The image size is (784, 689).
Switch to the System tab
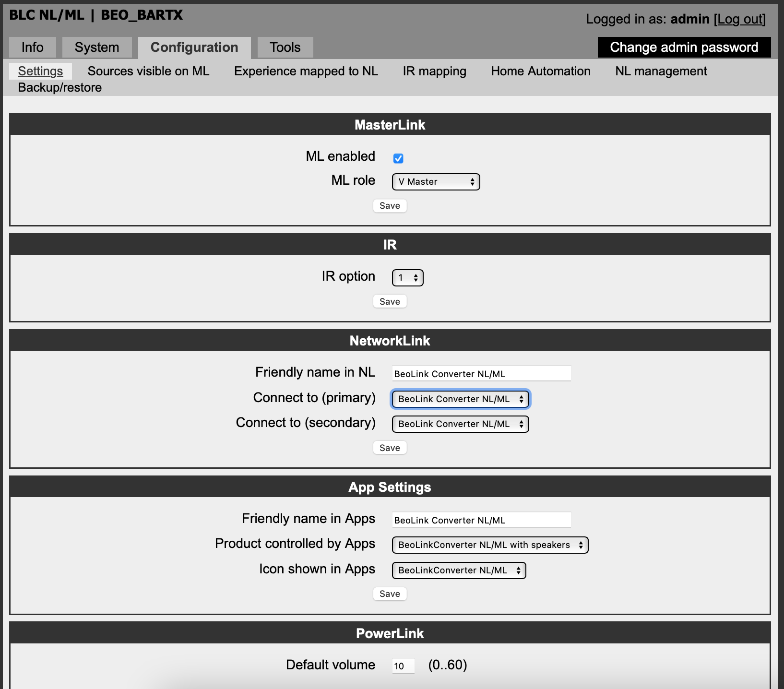pyautogui.click(x=97, y=48)
